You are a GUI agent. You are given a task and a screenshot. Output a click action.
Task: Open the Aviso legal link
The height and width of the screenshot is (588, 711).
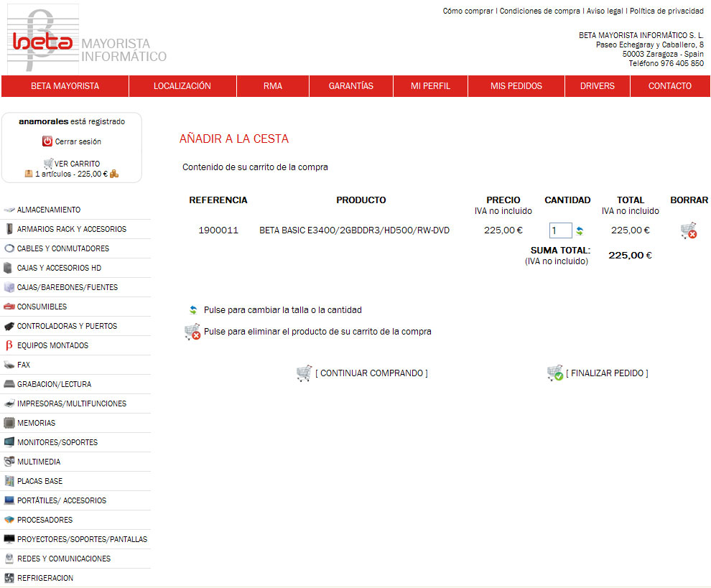coord(605,11)
